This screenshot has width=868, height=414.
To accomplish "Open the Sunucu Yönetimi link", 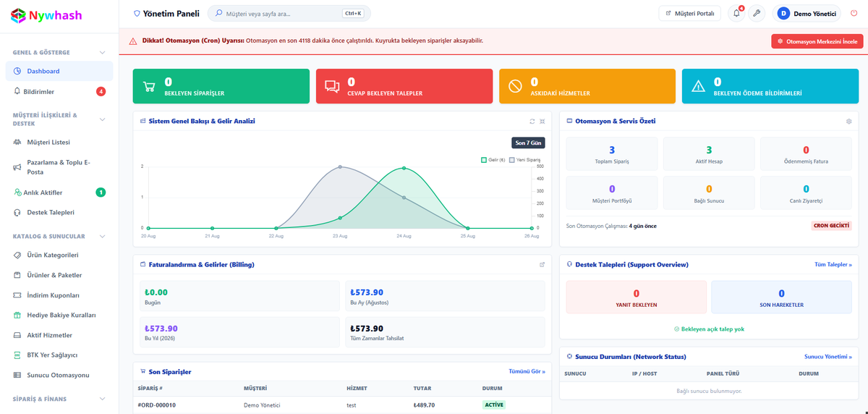I will tap(828, 357).
